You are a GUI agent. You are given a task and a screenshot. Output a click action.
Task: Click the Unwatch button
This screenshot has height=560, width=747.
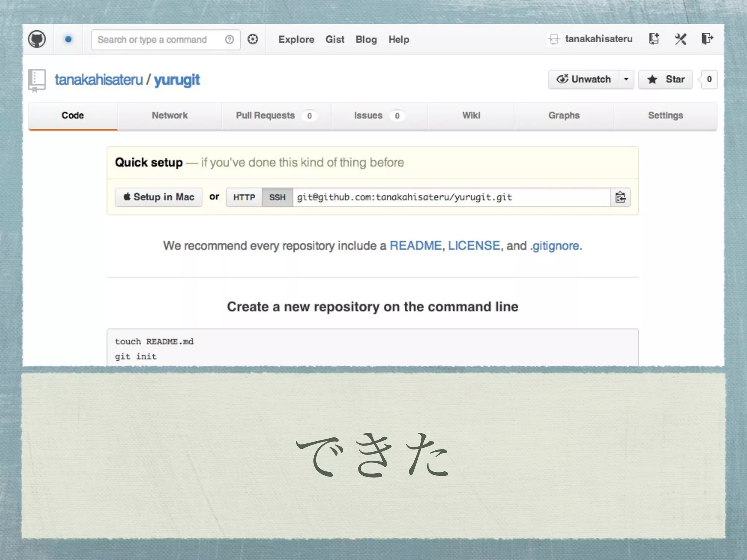pos(584,79)
